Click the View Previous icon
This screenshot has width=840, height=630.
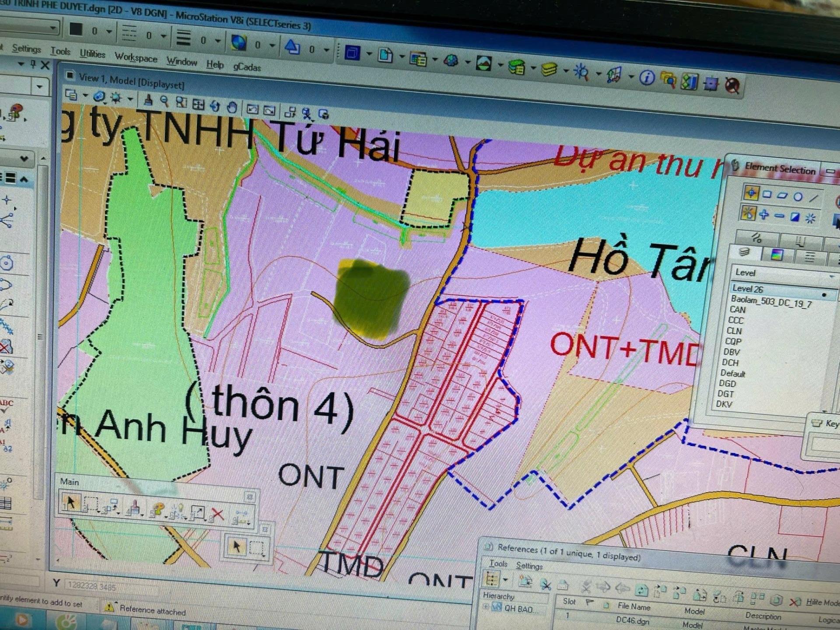[x=252, y=109]
